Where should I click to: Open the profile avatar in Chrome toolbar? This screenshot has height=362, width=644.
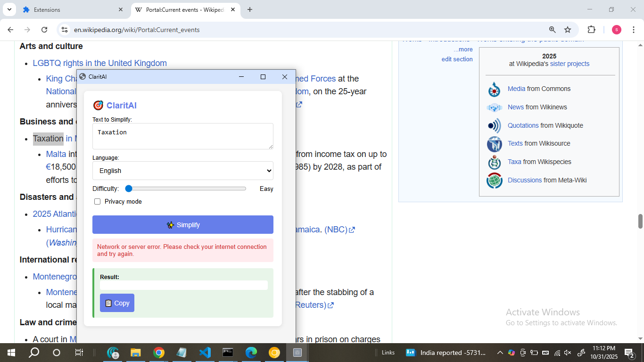pos(617,30)
